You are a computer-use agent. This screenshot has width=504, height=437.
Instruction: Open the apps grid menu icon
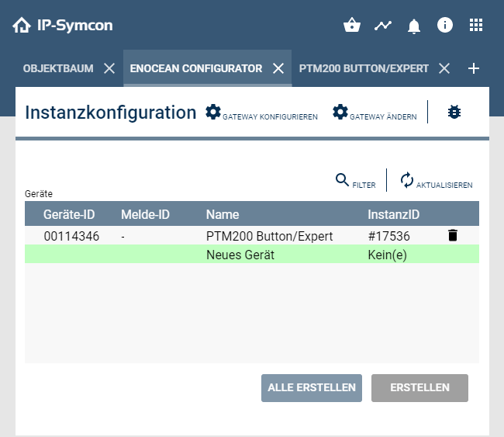click(x=476, y=26)
